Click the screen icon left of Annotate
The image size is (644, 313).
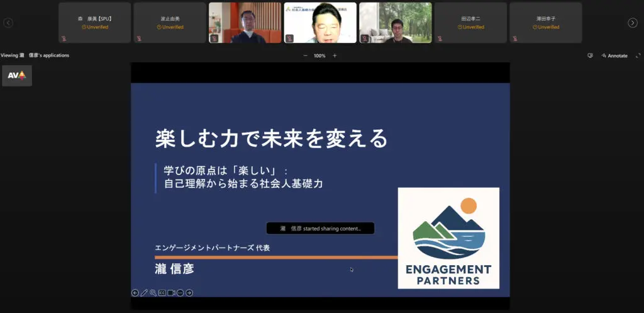(590, 55)
